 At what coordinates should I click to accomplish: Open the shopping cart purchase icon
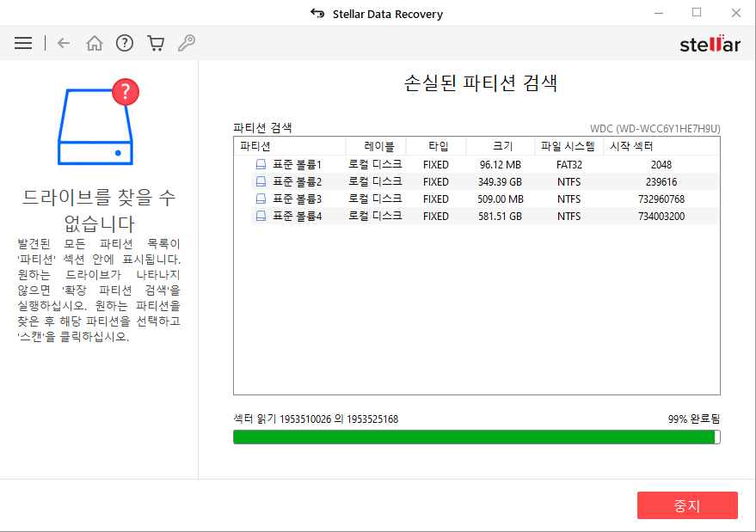156,43
